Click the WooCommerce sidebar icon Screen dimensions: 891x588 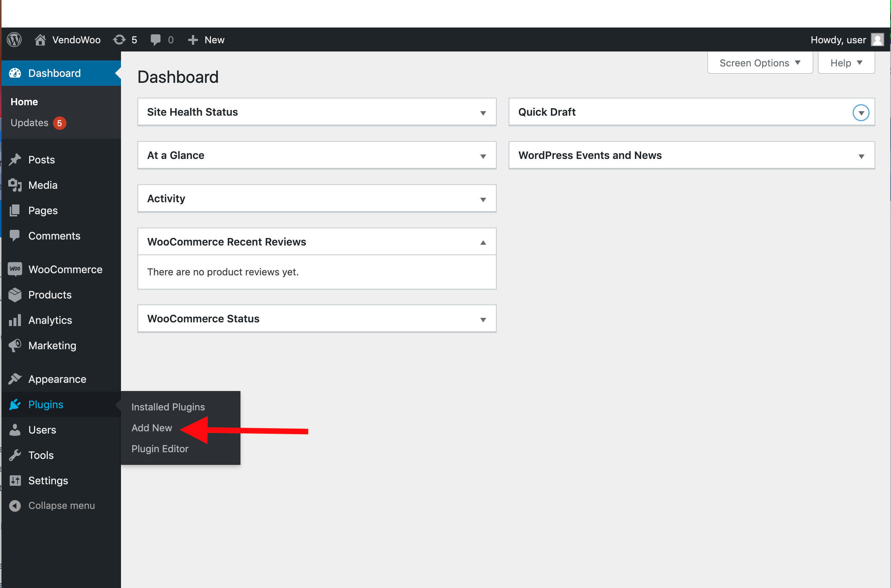pyautogui.click(x=15, y=269)
